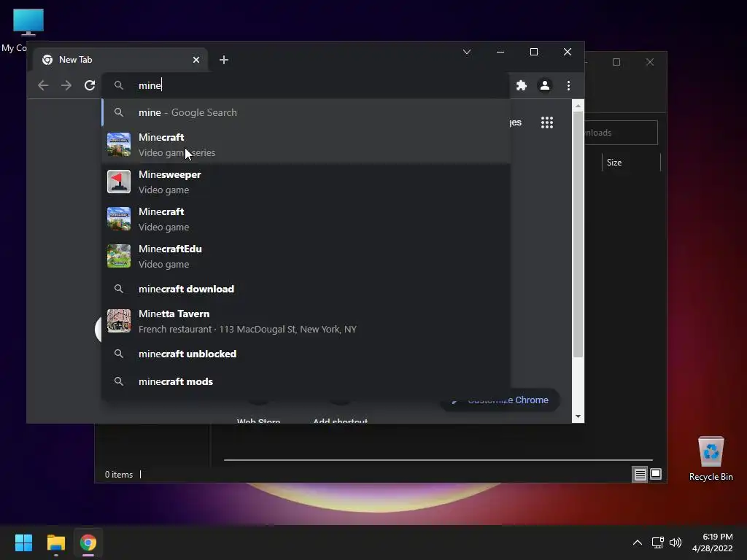Open Chrome's three-dot menu

568,85
